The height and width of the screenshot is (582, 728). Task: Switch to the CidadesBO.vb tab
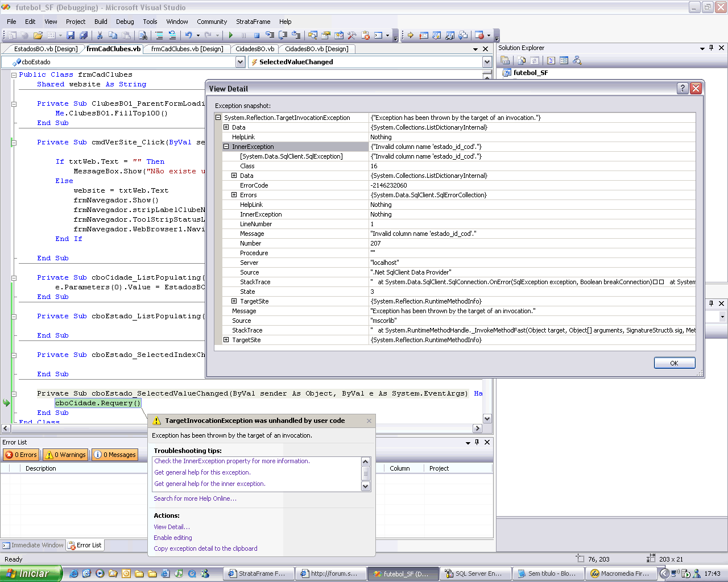(x=255, y=49)
